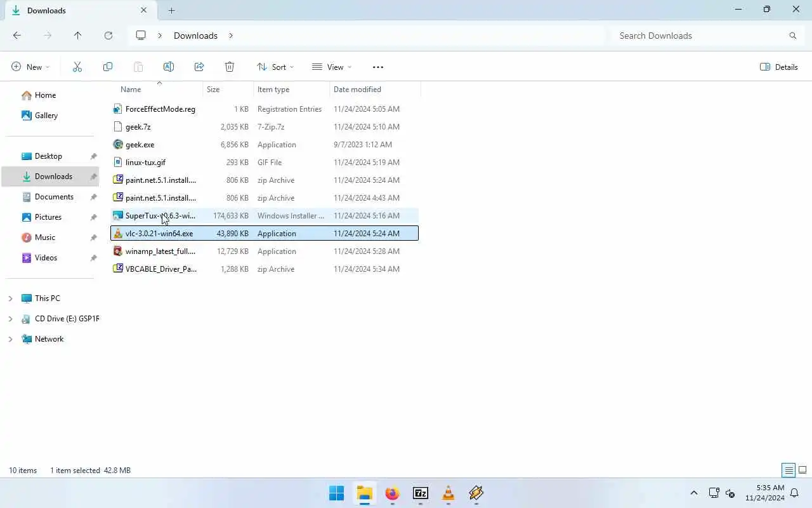
Task: Select VBCABLE_Driver_Pack zip file
Action: pyautogui.click(x=265, y=269)
